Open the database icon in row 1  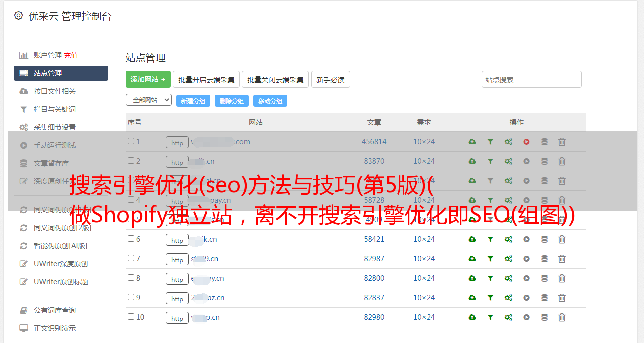tap(544, 142)
